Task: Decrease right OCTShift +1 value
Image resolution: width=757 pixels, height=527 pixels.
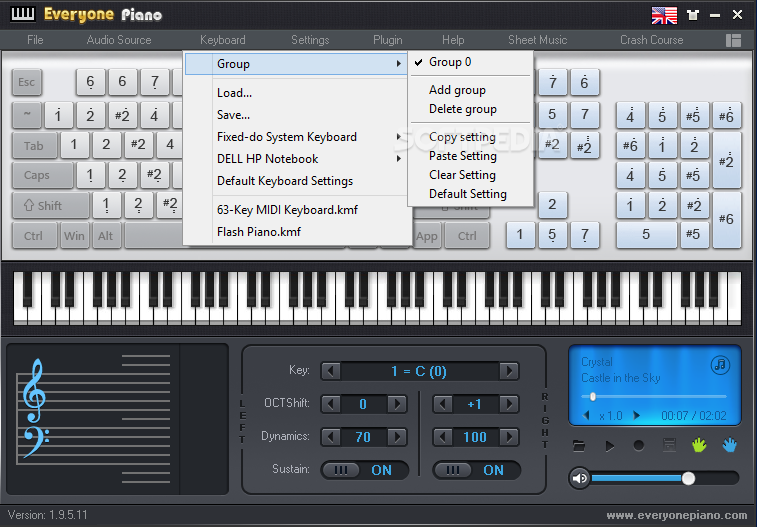Action: [x=443, y=404]
